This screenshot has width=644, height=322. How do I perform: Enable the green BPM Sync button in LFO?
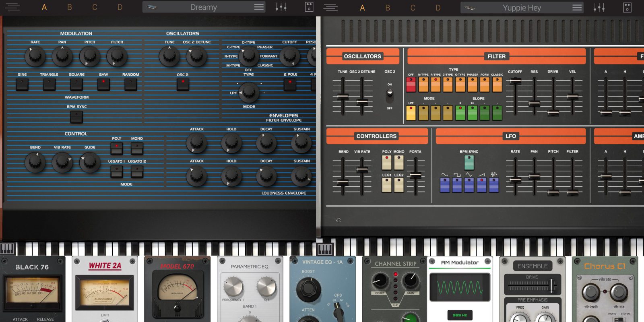(469, 162)
